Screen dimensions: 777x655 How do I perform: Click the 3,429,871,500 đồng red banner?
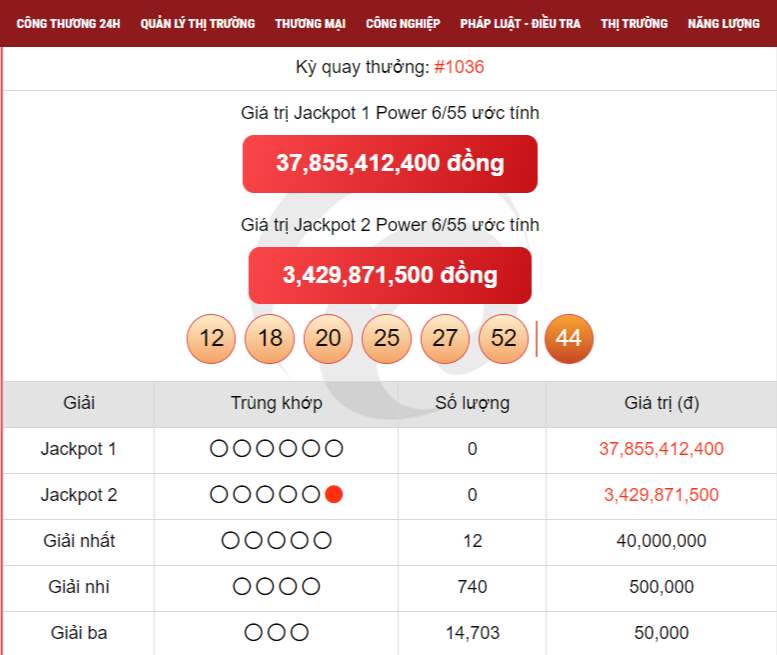click(x=390, y=275)
